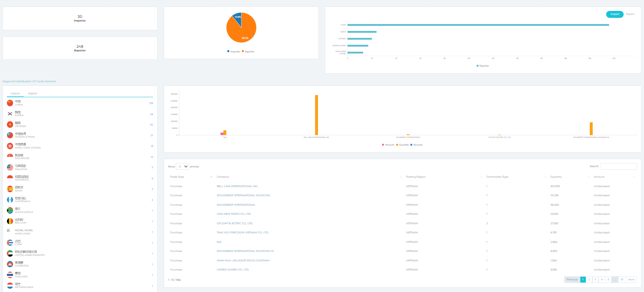Image resolution: width=644 pixels, height=292 pixels.
Task: Click the Belgium flag icon
Action: (x=10, y=221)
